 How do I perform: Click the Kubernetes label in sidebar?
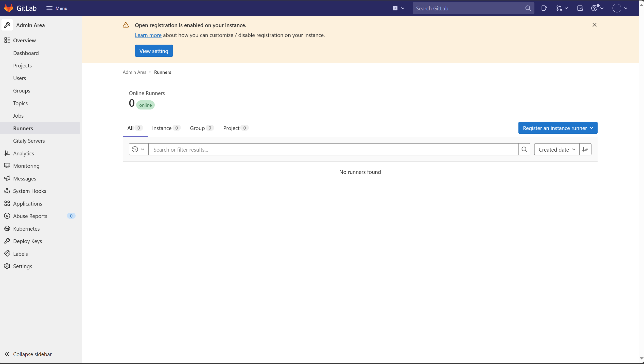(26, 229)
